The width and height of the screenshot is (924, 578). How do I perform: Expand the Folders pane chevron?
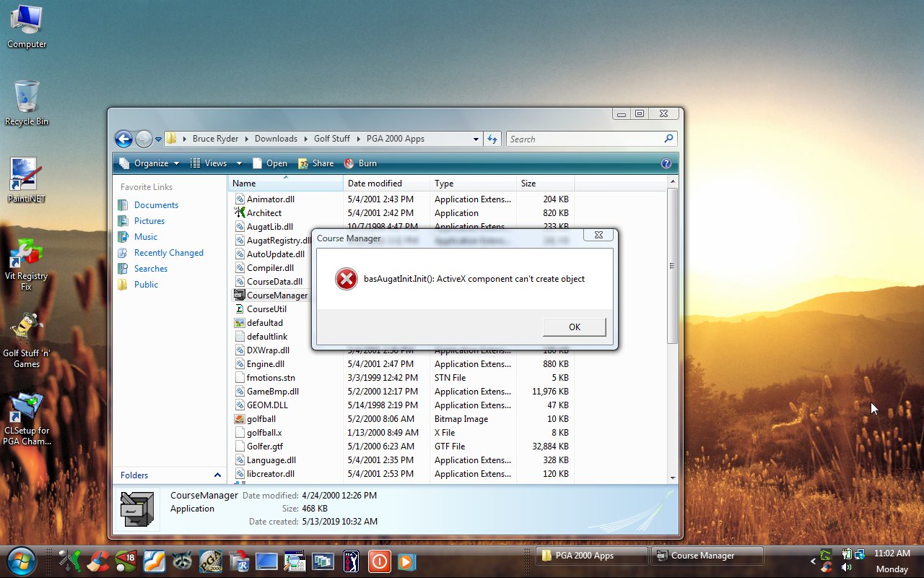(x=217, y=475)
